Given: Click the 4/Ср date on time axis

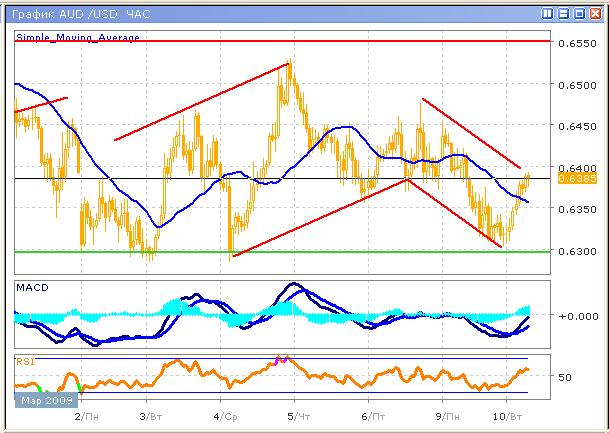Looking at the screenshot, I should [225, 414].
